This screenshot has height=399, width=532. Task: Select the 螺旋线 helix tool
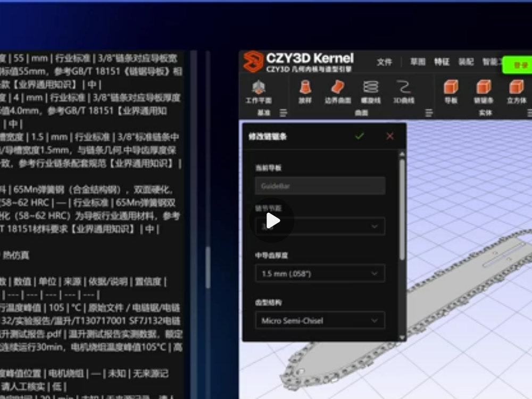pyautogui.click(x=370, y=92)
